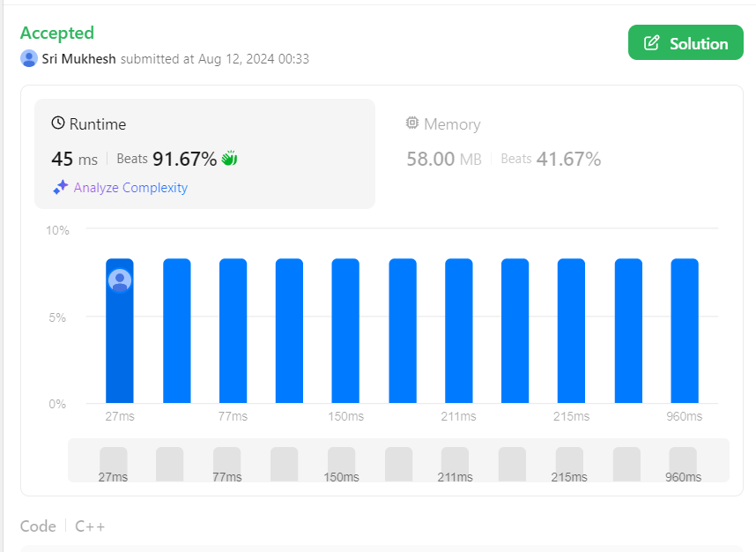Click the user avatar marker on first bar
The image size is (756, 552).
(x=120, y=280)
